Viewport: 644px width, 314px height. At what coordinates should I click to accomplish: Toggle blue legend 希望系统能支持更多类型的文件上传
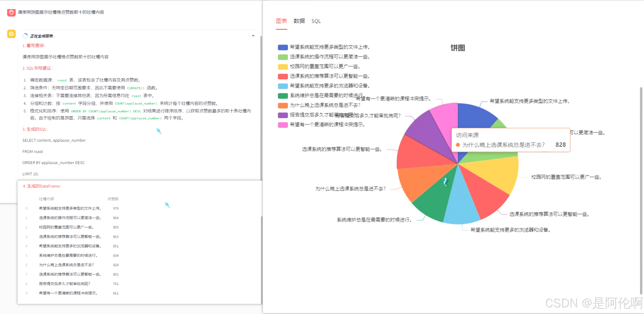pyautogui.click(x=283, y=47)
